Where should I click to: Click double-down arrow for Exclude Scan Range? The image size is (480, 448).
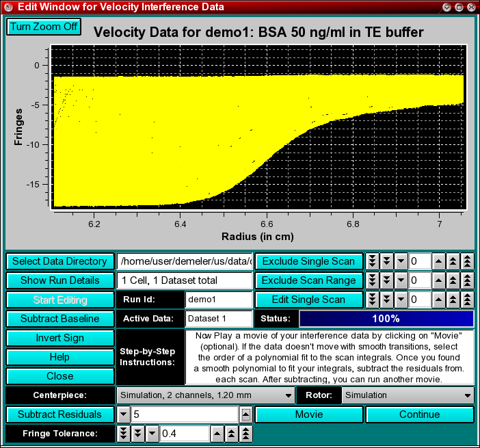point(387,280)
